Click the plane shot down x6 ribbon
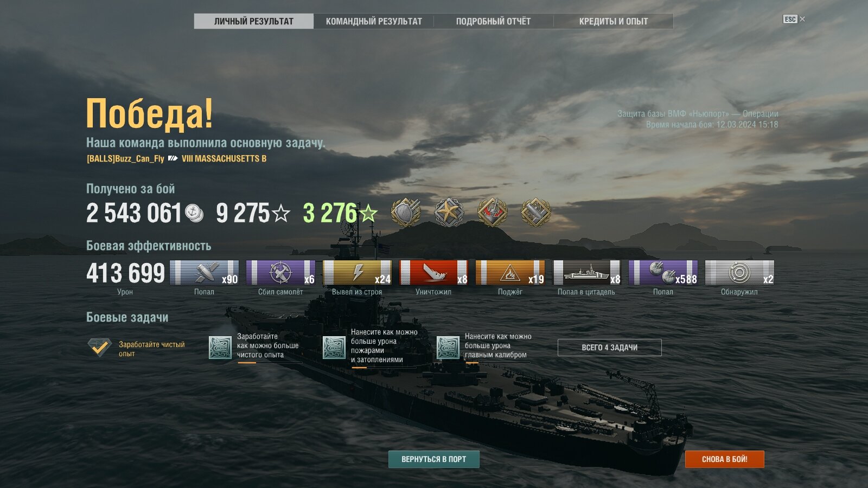 click(x=280, y=273)
